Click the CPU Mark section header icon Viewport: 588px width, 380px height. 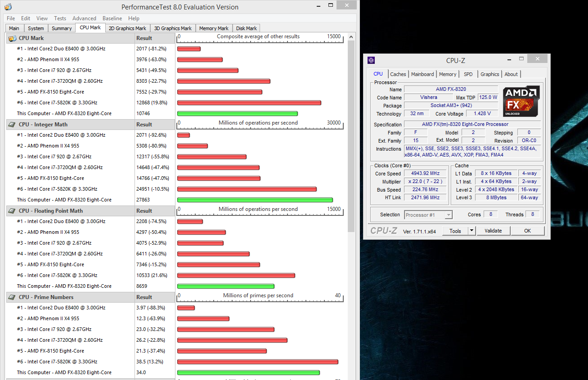point(12,38)
